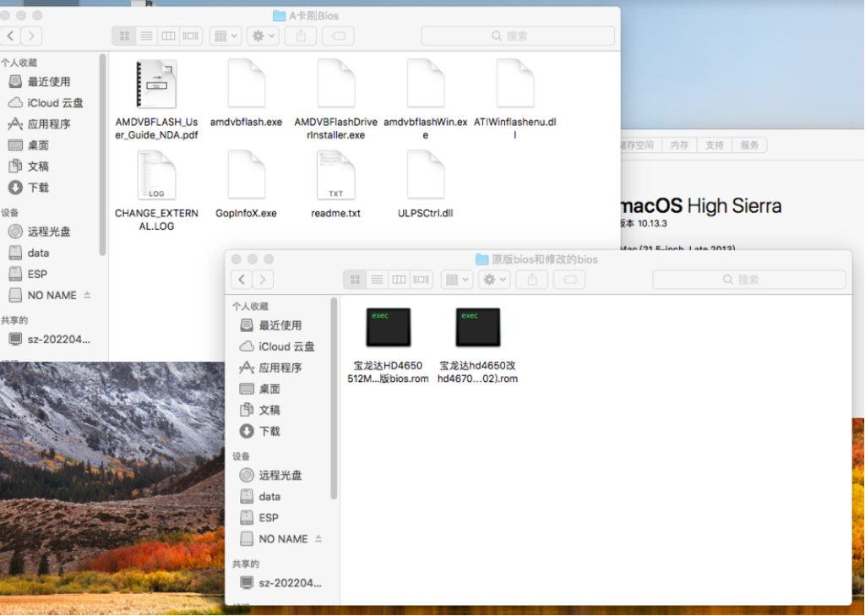The width and height of the screenshot is (865, 616).
Task: Click share icon in 原版bios window toolbar
Action: pyautogui.click(x=531, y=280)
